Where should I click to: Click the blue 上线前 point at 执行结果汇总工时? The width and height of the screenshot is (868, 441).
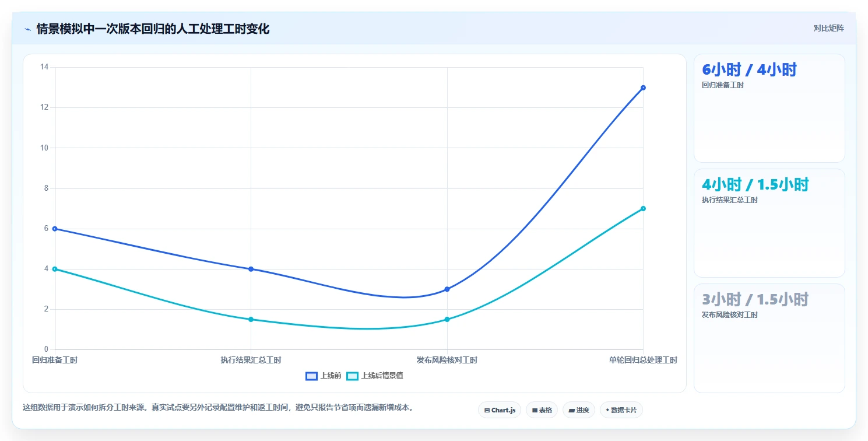[x=251, y=269]
